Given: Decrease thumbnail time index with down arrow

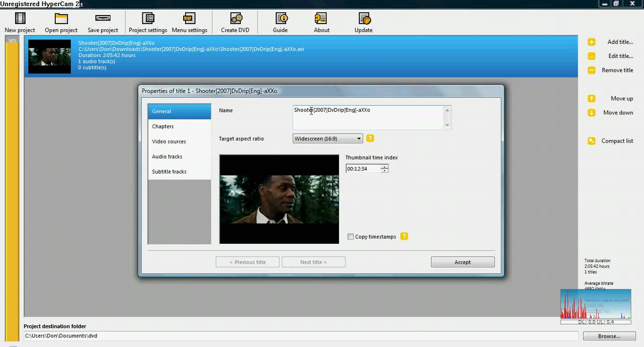Looking at the screenshot, I should click(384, 171).
